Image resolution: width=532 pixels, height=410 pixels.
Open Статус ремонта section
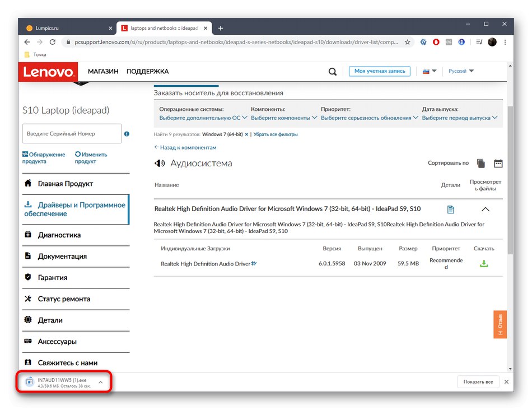click(76, 299)
